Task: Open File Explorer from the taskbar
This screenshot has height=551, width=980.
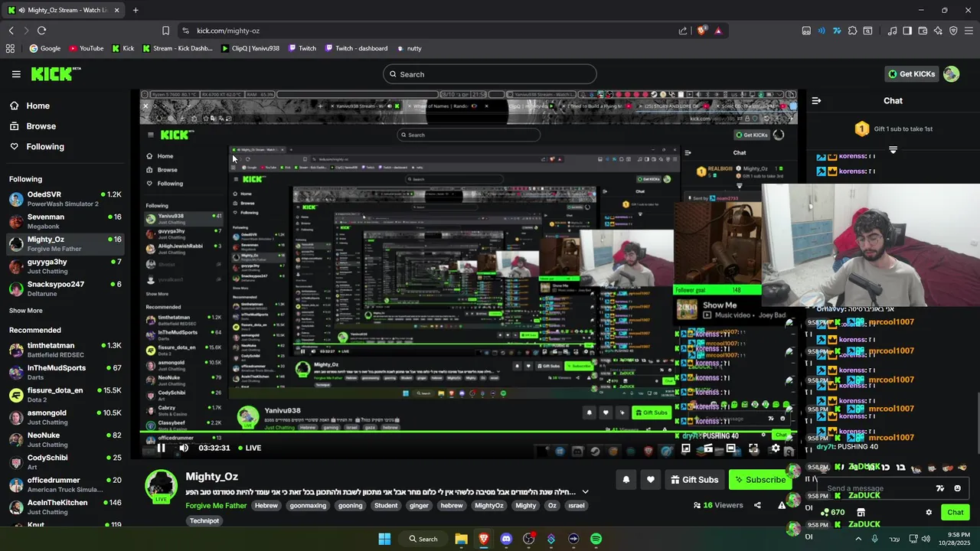Action: [461, 539]
